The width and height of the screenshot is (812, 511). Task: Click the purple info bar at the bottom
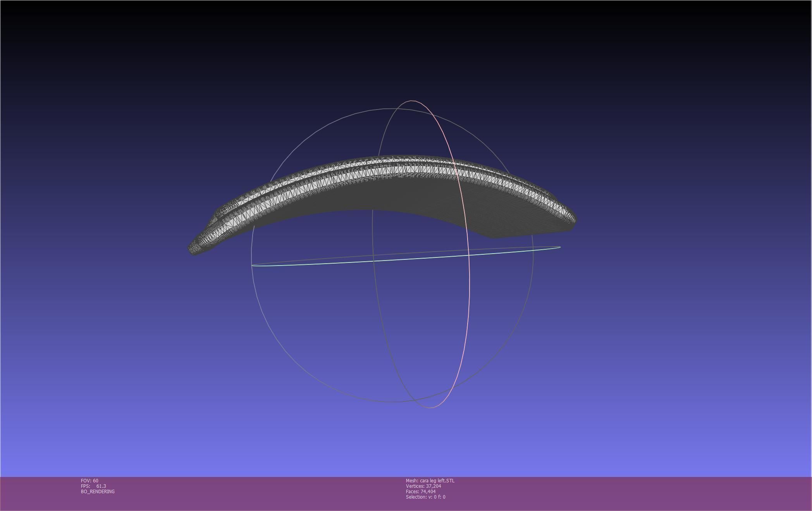pyautogui.click(x=620, y=494)
